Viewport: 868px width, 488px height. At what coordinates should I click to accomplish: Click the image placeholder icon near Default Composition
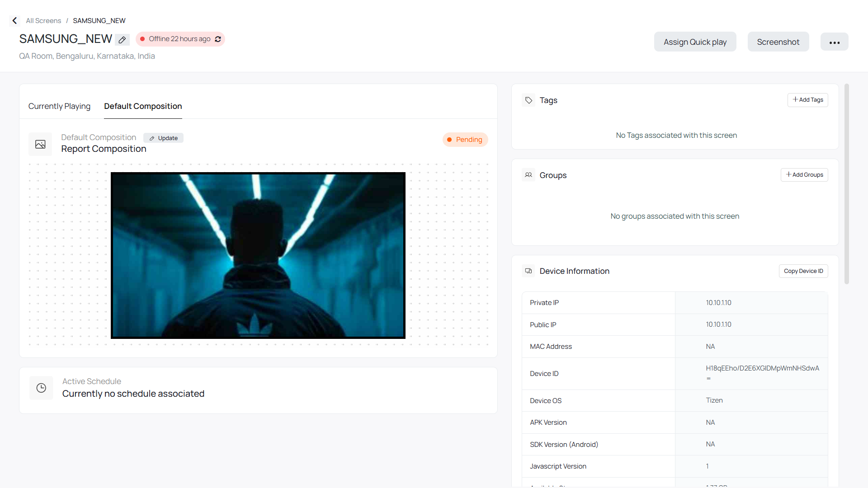[x=40, y=144]
